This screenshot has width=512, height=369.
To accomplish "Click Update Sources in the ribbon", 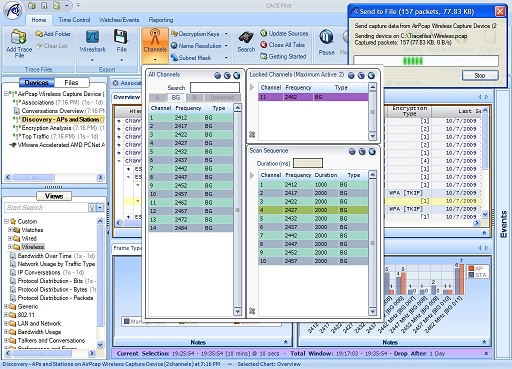I will (x=284, y=34).
